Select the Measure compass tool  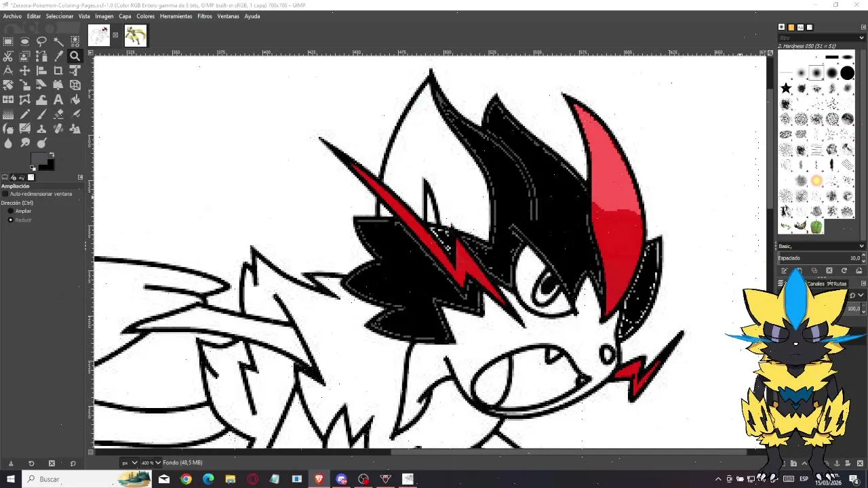point(8,70)
